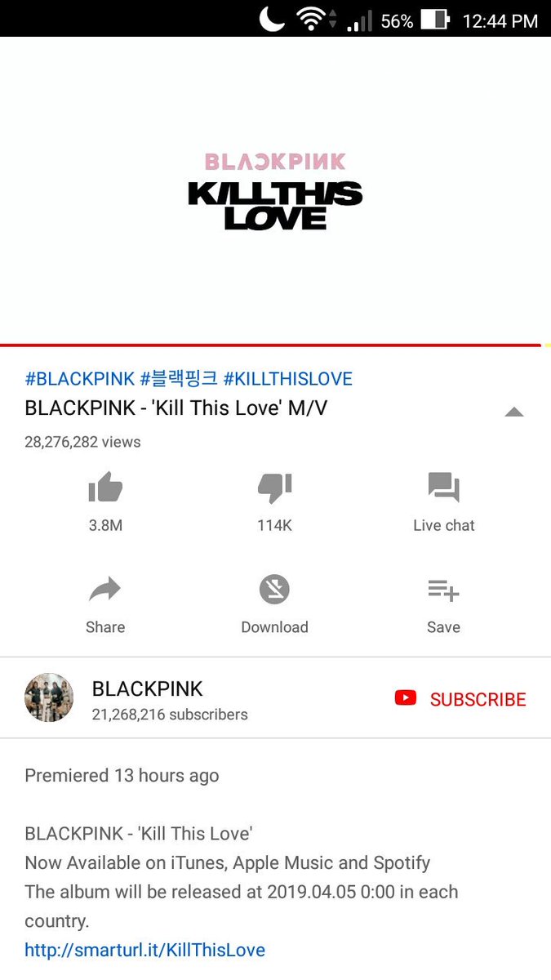551x980 pixels.
Task: Tap the Kill This Love video player
Action: click(x=275, y=190)
